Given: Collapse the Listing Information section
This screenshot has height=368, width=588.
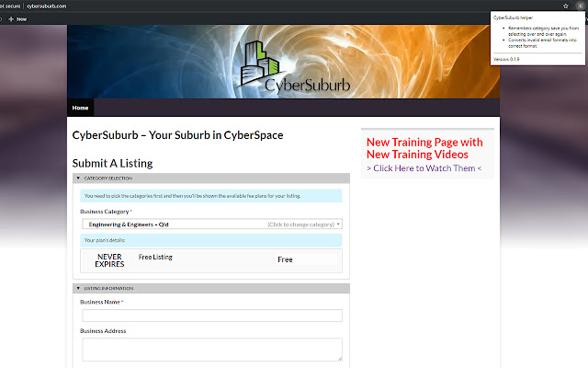Looking at the screenshot, I should 211,288.
